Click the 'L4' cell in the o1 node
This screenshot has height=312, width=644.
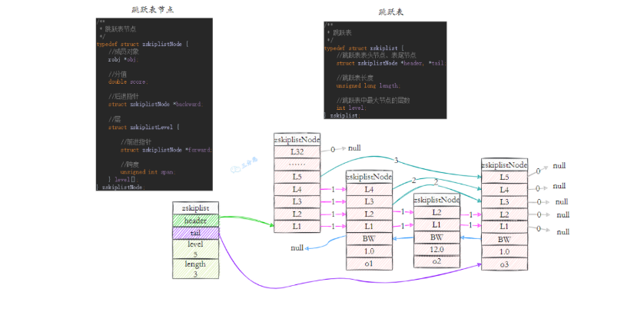(369, 189)
